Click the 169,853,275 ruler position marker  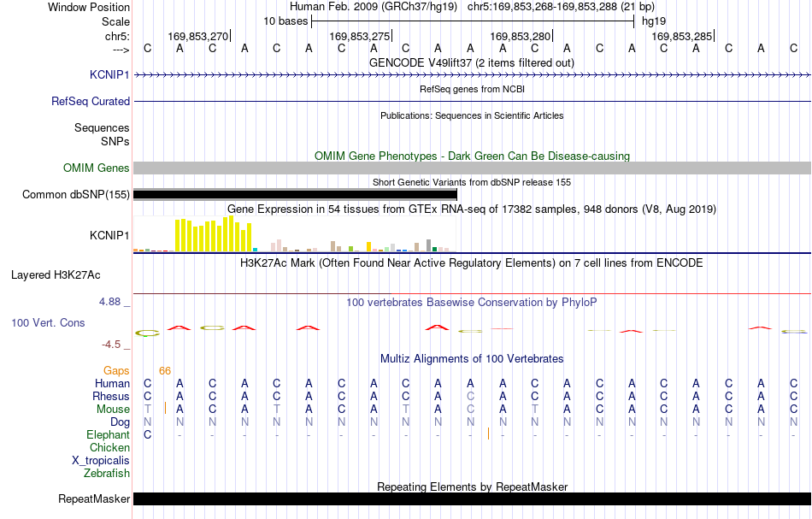(360, 36)
